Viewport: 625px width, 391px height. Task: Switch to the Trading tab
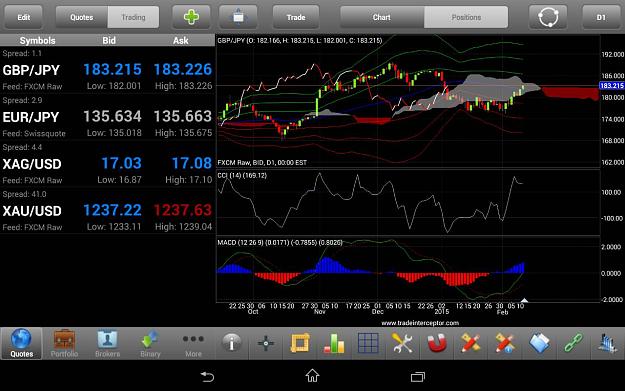tap(133, 17)
